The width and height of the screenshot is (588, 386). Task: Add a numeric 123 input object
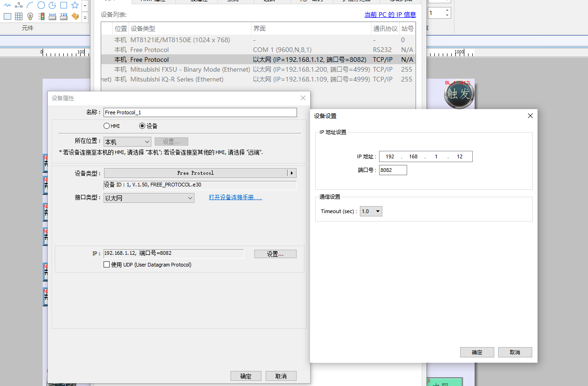[x=64, y=16]
